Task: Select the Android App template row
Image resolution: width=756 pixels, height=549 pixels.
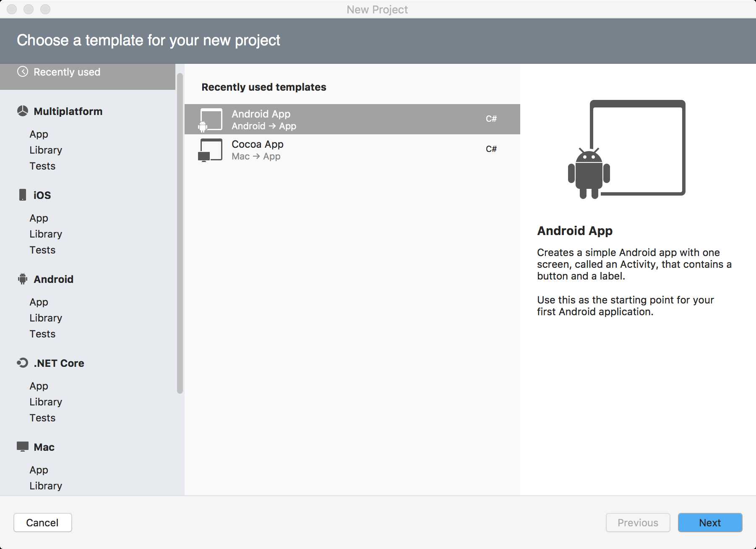Action: (352, 119)
